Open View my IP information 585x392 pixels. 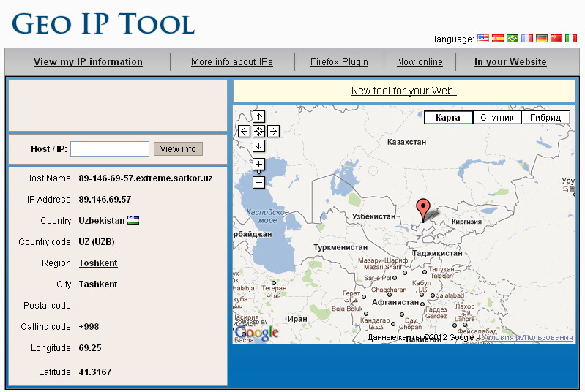click(88, 62)
